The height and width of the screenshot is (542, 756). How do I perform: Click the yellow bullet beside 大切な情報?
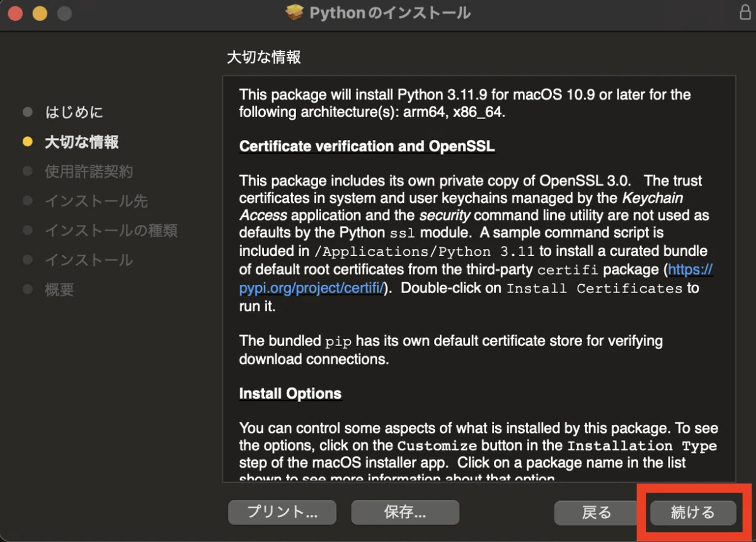coord(27,142)
